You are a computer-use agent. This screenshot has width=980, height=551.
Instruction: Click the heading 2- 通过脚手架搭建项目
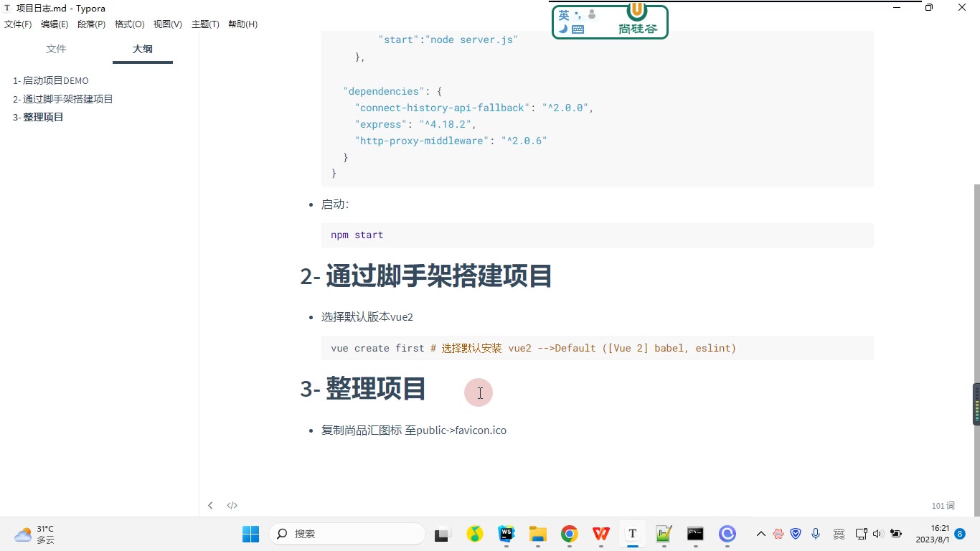click(x=426, y=276)
